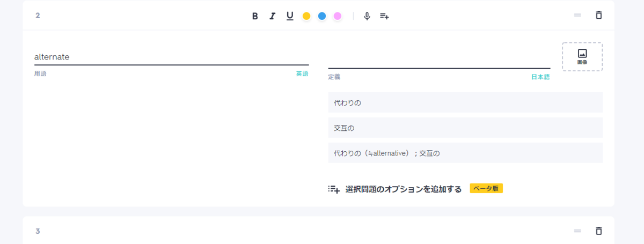Viewport: 644px width, 244px height.
Task: Click '選択問題のオプションを追加する' link
Action: point(404,189)
